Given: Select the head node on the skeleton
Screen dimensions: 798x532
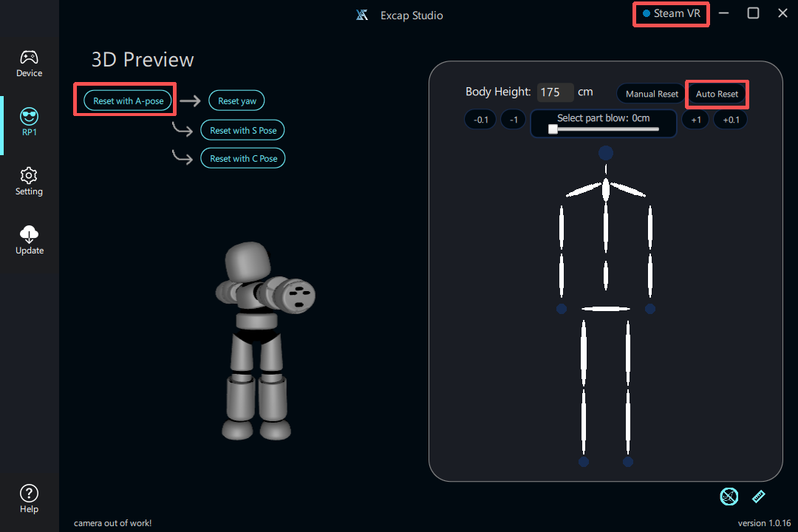Looking at the screenshot, I should pyautogui.click(x=606, y=153).
